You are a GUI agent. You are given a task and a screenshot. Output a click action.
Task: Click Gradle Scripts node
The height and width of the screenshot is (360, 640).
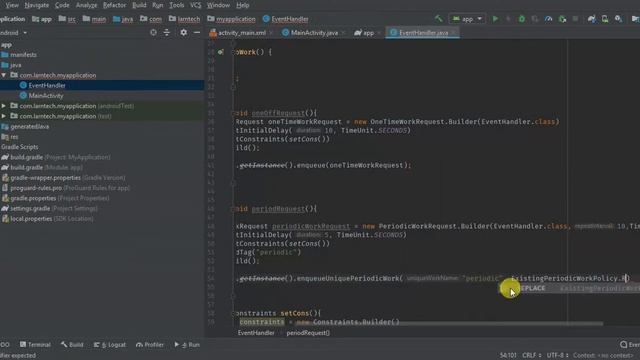click(20, 147)
